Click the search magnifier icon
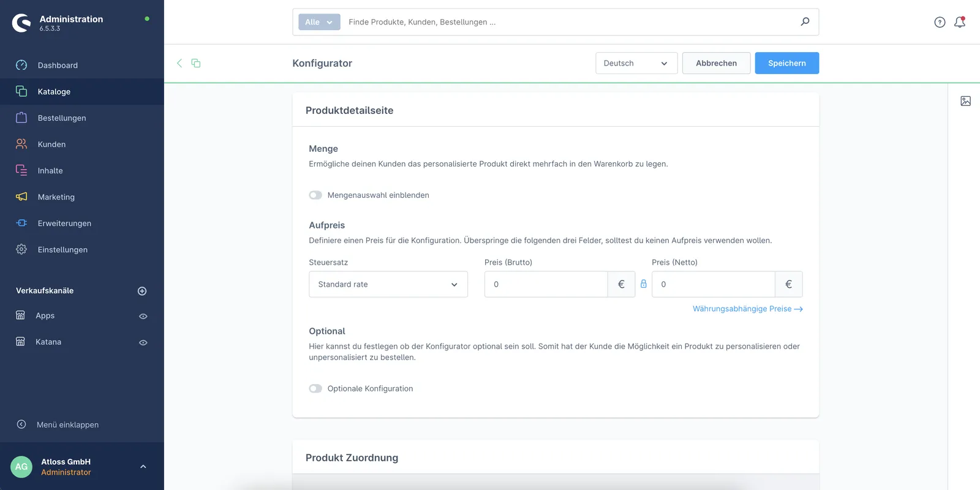 (805, 21)
